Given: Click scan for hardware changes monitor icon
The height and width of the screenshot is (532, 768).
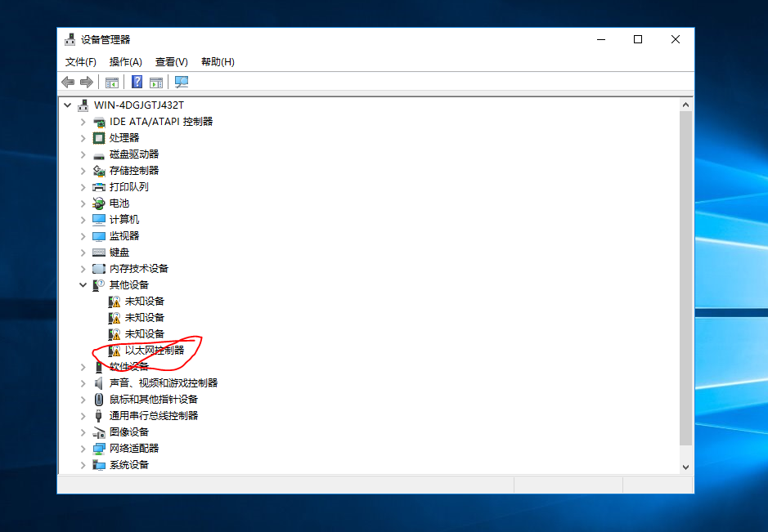Looking at the screenshot, I should pyautogui.click(x=182, y=82).
